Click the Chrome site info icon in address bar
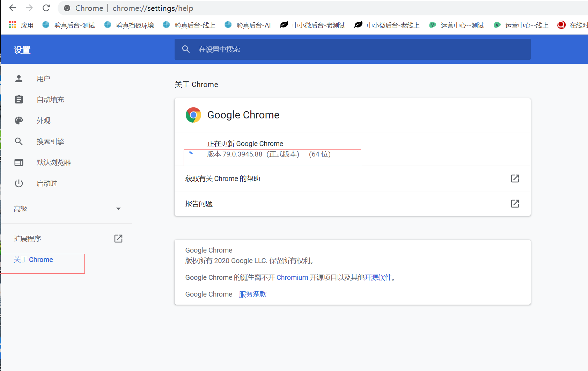This screenshot has width=588, height=371. click(x=67, y=8)
